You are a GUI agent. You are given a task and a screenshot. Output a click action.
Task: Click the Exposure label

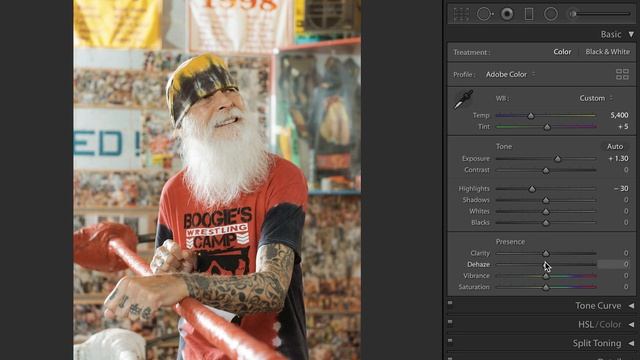click(476, 158)
